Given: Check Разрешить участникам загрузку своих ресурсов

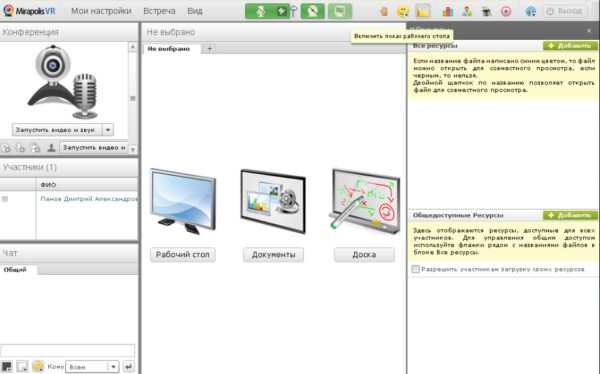Looking at the screenshot, I should [416, 269].
